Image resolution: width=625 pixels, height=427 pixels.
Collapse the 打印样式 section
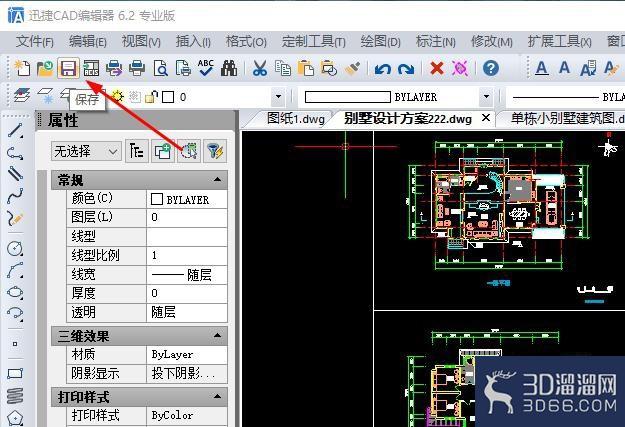click(x=217, y=396)
